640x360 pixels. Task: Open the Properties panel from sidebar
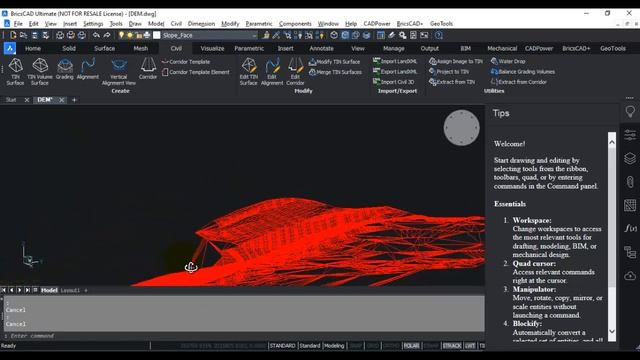[630, 135]
